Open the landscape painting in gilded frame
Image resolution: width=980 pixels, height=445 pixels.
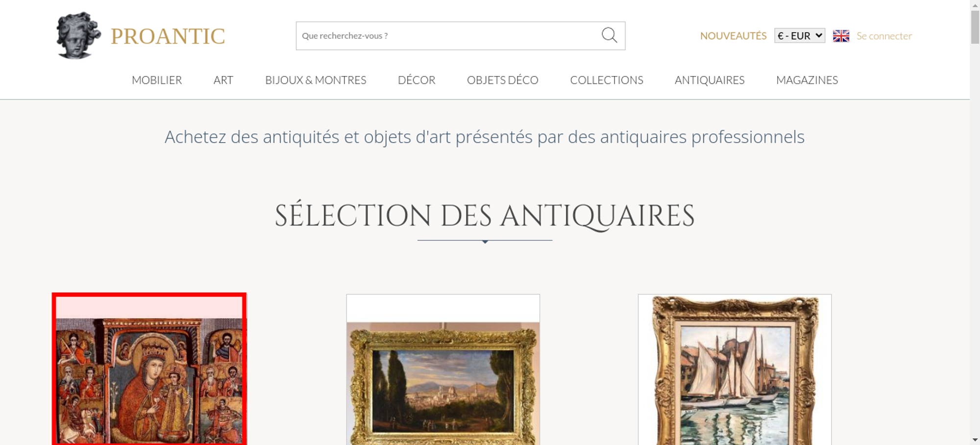(443, 370)
